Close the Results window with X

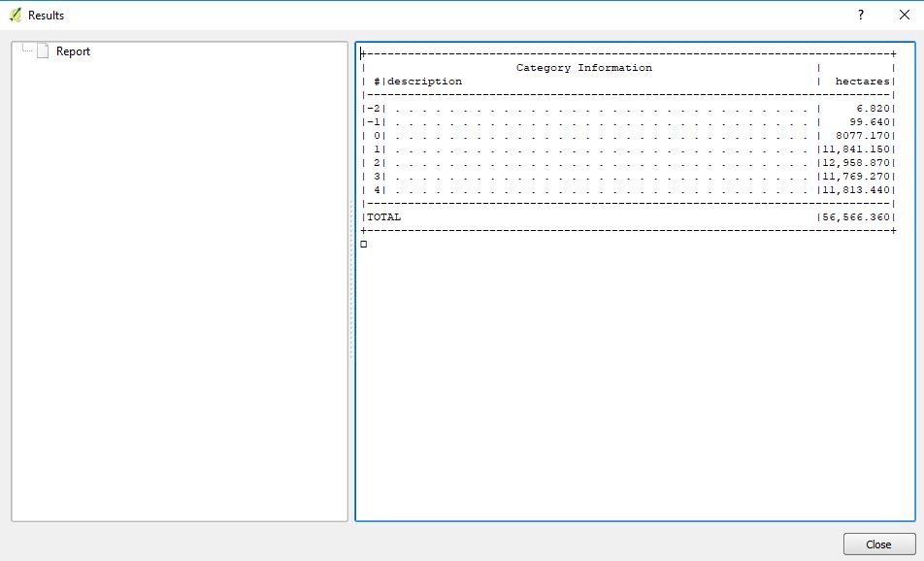(904, 16)
